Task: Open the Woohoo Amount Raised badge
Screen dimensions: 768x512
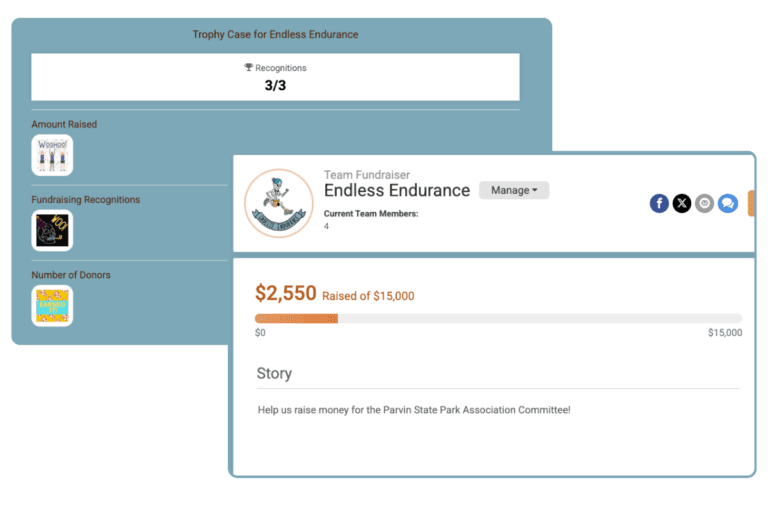Action: tap(52, 155)
